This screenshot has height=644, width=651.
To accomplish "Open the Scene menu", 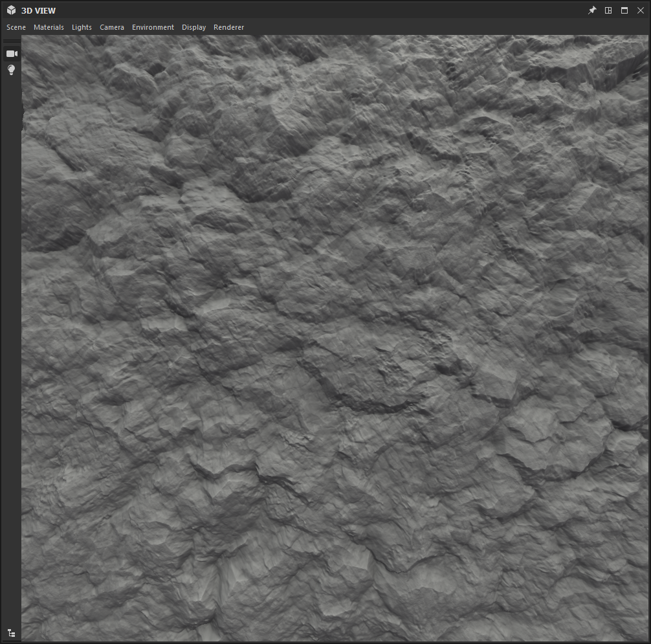I will pyautogui.click(x=16, y=27).
